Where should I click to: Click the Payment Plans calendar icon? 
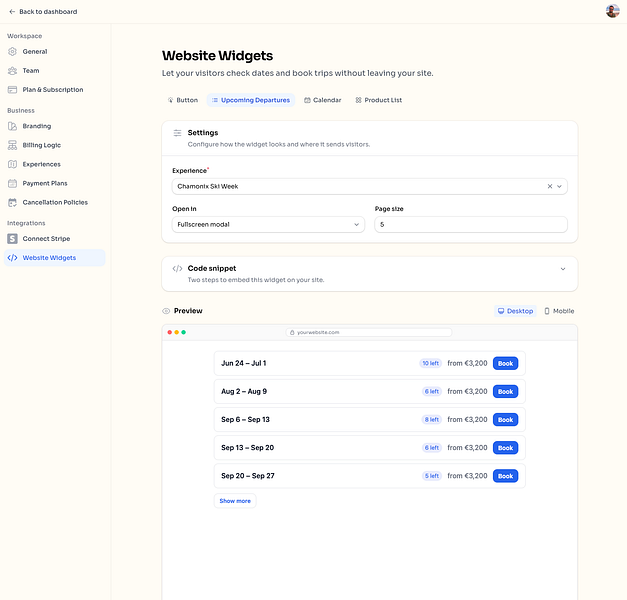[x=12, y=183]
